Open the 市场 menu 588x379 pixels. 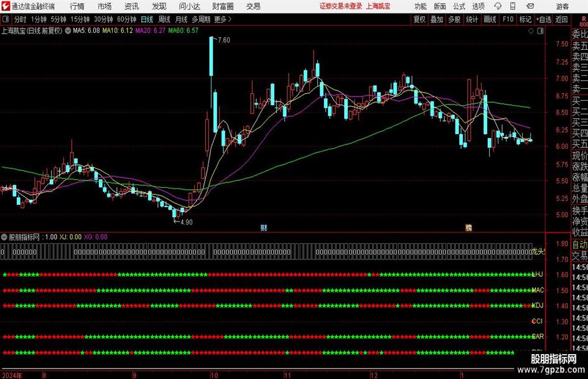(105, 6)
